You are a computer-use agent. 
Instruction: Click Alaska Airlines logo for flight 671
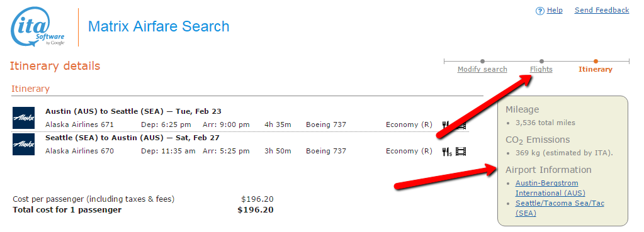23,118
